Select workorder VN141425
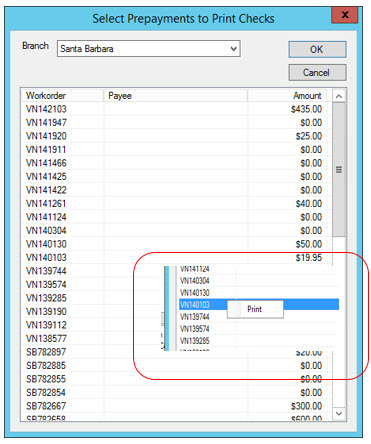 (x=46, y=177)
